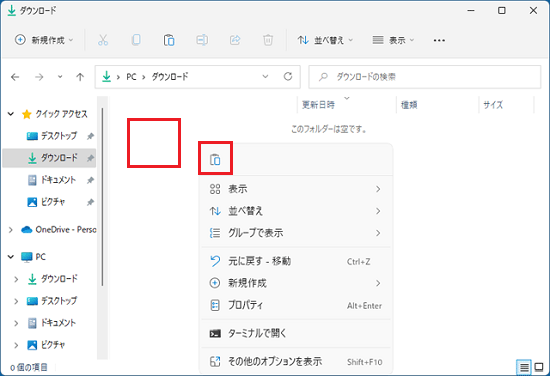Screen dimensions: 550x376
Task: Expand デスクトップ under PC
Action: (x=16, y=301)
